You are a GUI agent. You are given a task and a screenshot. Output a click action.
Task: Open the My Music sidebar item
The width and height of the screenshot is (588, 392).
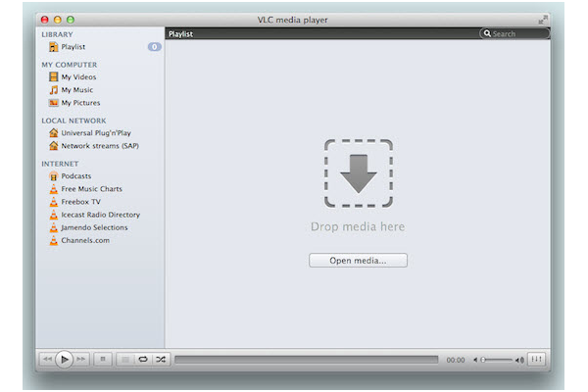76,90
